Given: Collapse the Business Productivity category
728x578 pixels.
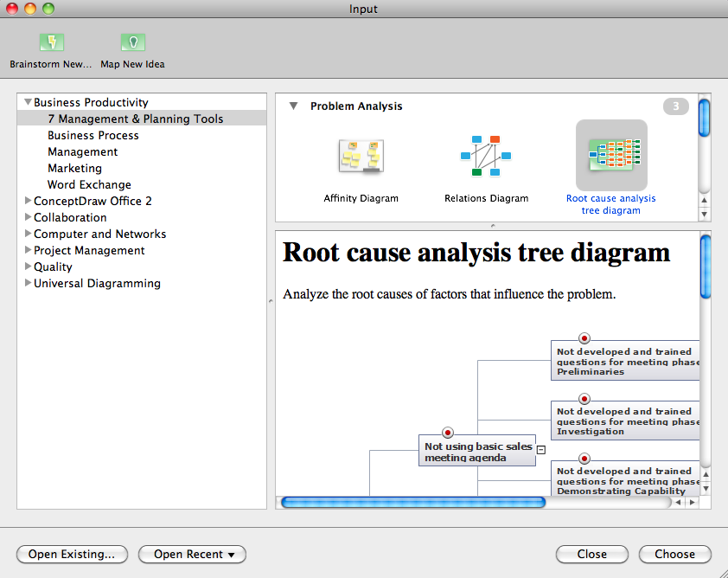Looking at the screenshot, I should pyautogui.click(x=29, y=102).
